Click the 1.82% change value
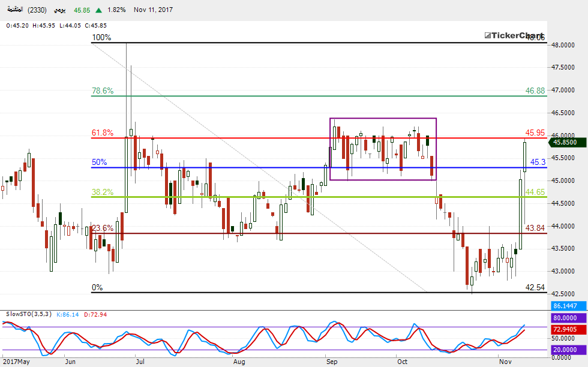This screenshot has height=367, width=588. tap(116, 10)
